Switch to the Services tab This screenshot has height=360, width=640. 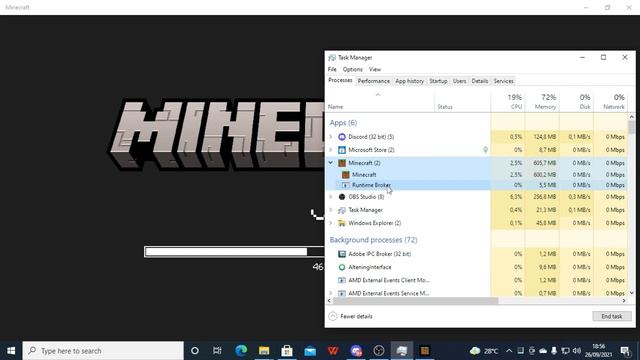503,81
